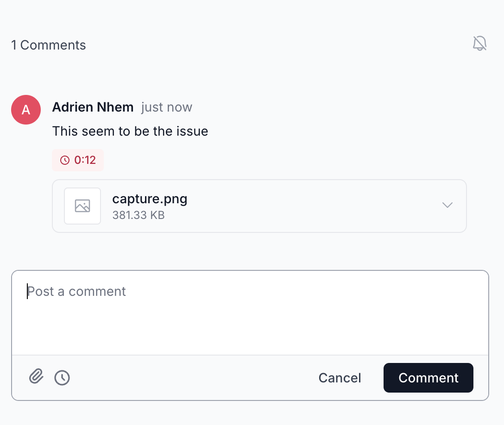The image size is (504, 425).
Task: Click the 'This seem to be the issue' text
Action: pyautogui.click(x=130, y=131)
